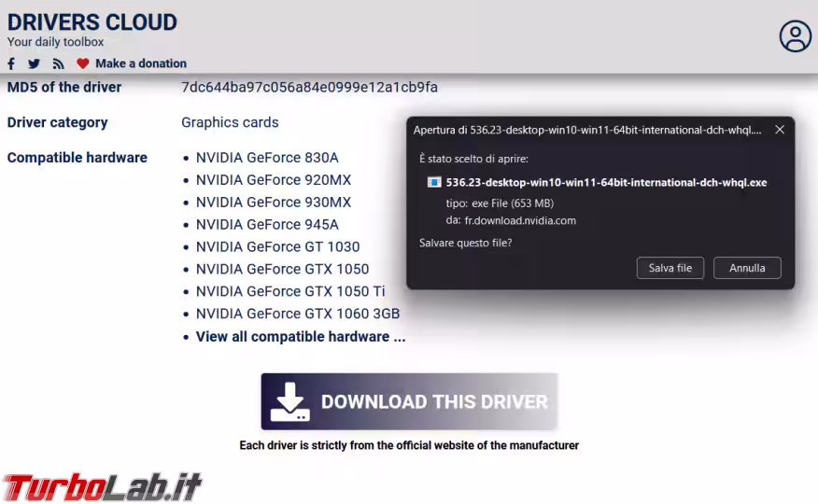Click the tipo: exe File (653 MB) text

pyautogui.click(x=500, y=203)
